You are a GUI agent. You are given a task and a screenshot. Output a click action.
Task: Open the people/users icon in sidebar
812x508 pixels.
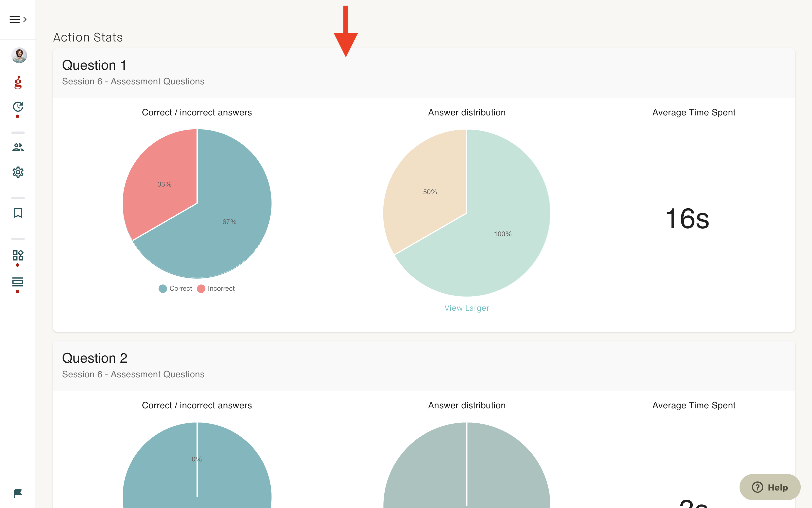coord(18,147)
